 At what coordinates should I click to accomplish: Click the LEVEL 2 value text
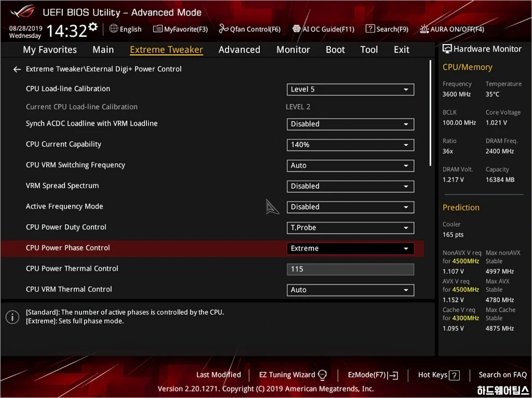[x=298, y=107]
